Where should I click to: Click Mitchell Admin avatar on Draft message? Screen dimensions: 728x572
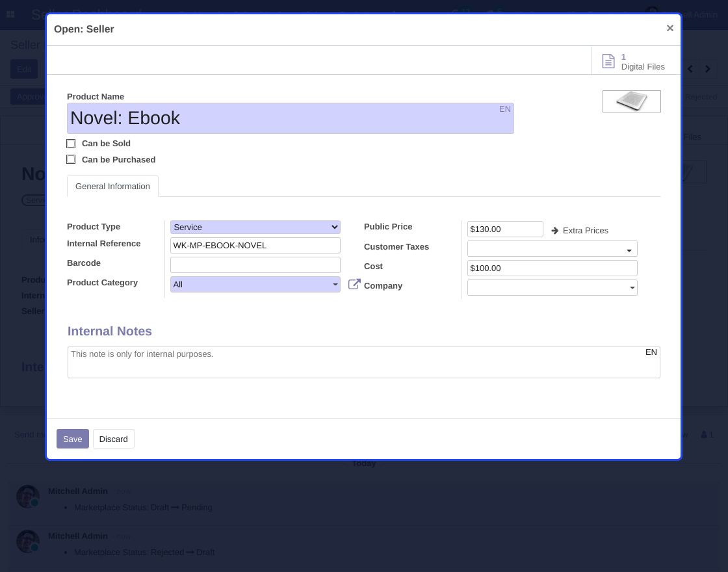28,541
